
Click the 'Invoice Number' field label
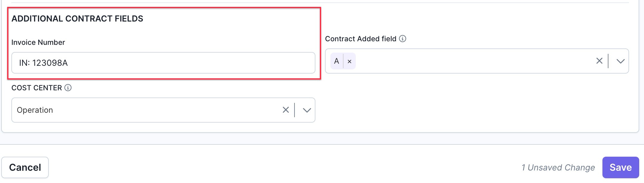point(38,42)
